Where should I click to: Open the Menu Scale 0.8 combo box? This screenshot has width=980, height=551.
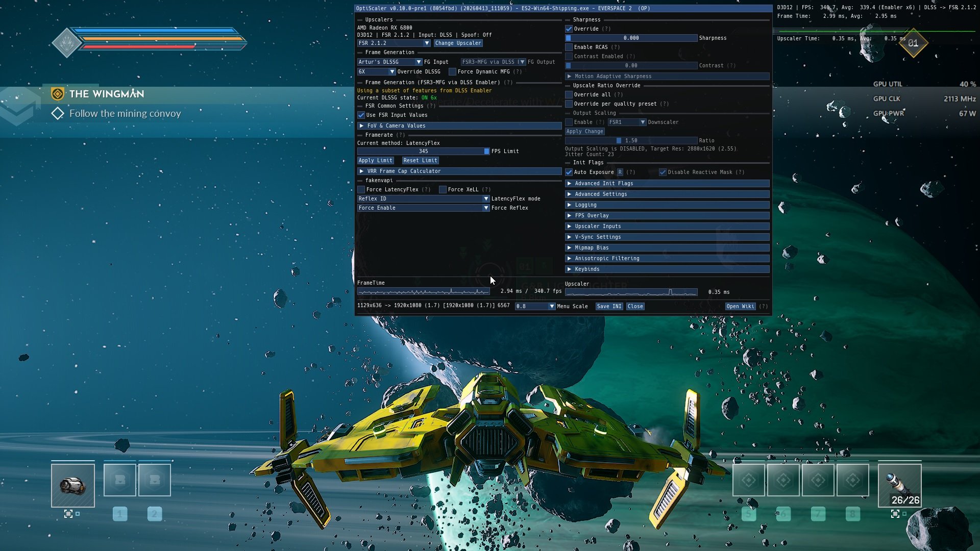click(x=534, y=307)
